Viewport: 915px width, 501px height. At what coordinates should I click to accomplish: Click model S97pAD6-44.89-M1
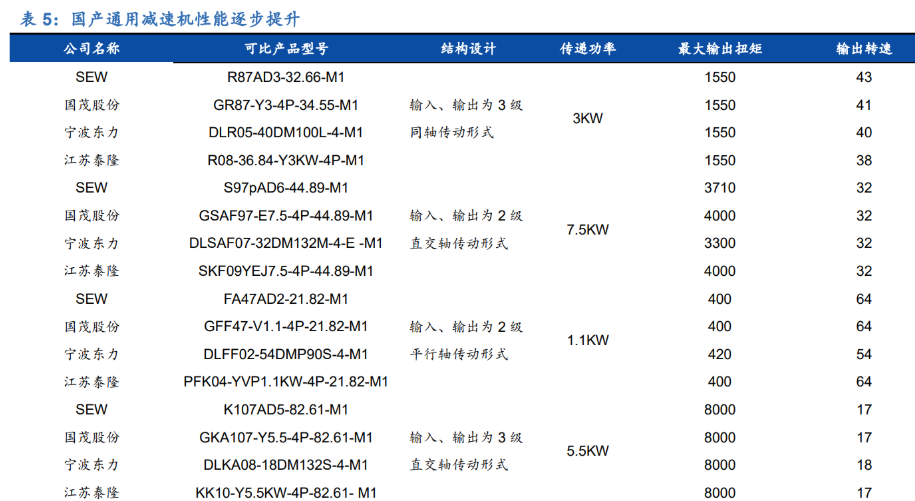point(286,188)
